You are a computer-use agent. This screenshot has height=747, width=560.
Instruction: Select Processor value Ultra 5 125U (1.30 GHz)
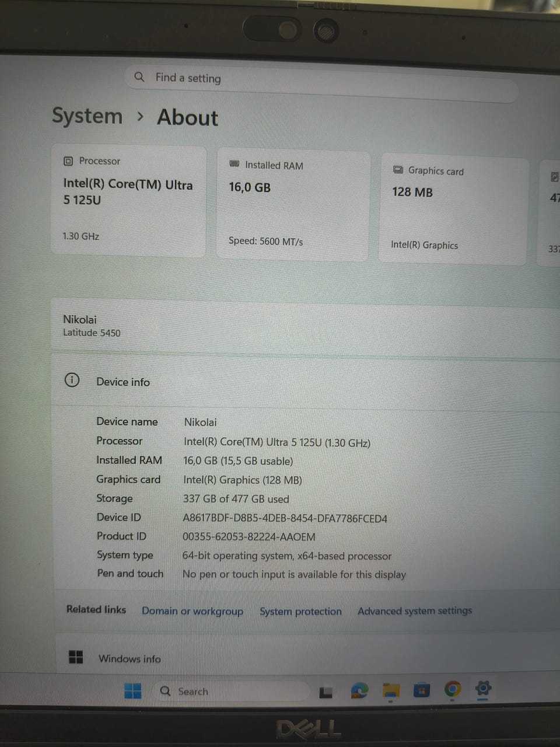point(277,442)
